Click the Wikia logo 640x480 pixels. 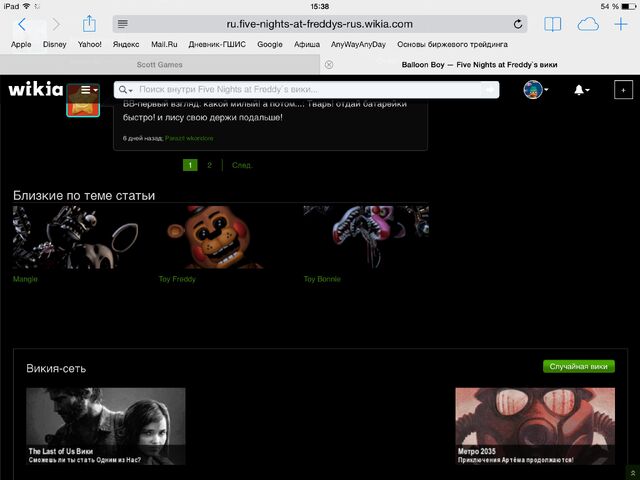(36, 89)
